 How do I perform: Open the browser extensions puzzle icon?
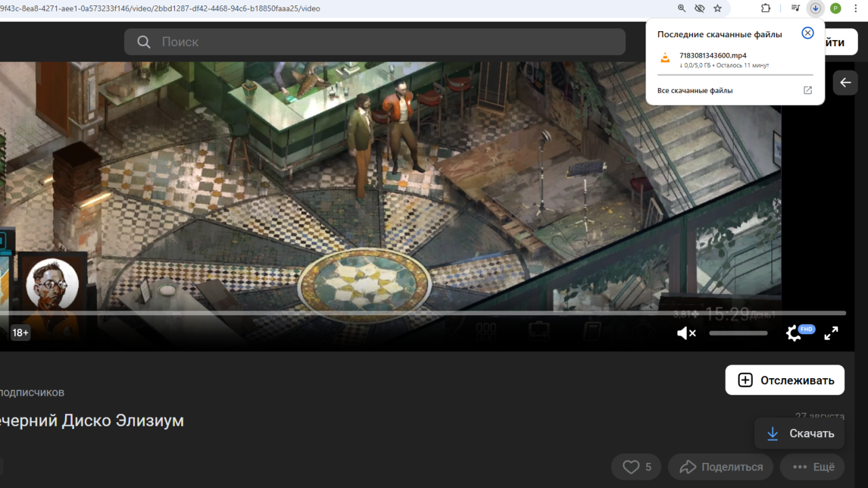click(x=766, y=8)
